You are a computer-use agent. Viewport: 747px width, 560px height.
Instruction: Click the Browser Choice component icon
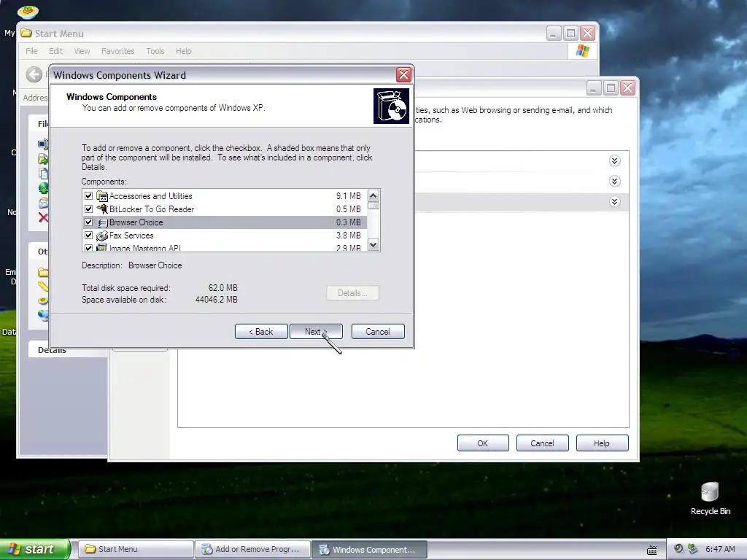102,222
